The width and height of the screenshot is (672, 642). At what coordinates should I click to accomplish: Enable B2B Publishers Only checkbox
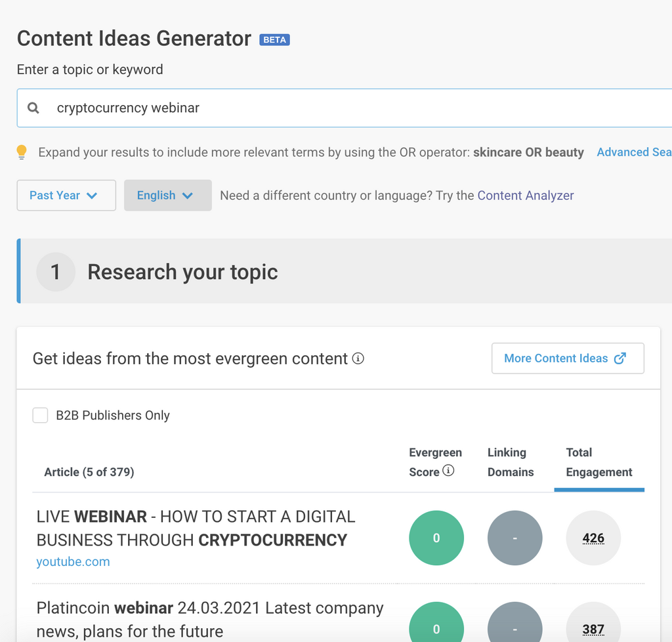[41, 416]
